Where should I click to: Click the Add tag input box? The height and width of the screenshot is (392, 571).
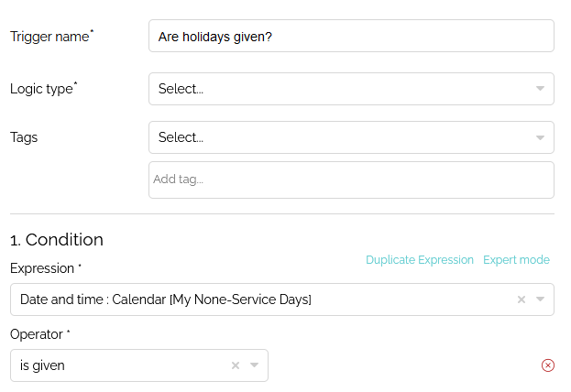[x=351, y=180]
